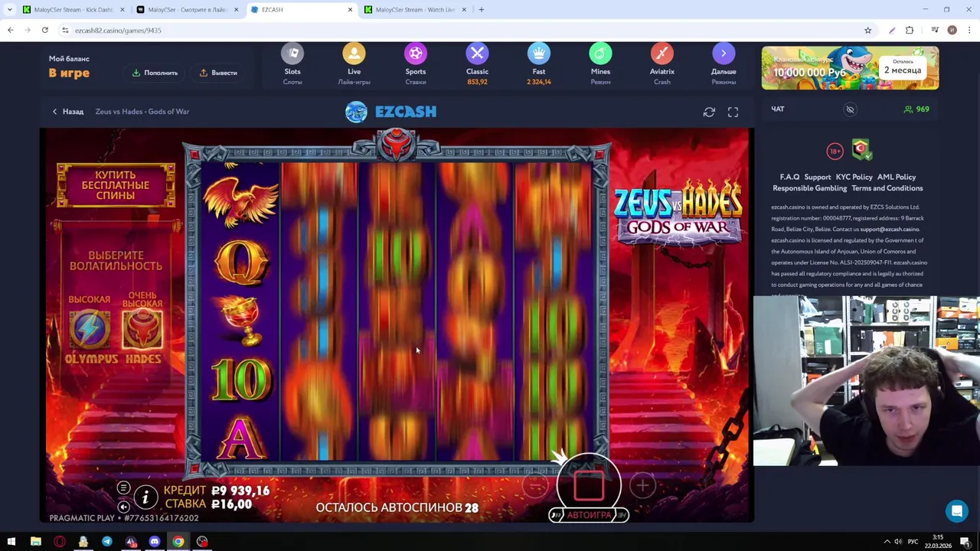The width and height of the screenshot is (980, 551).
Task: Open Discord from the taskbar
Action: point(155,542)
